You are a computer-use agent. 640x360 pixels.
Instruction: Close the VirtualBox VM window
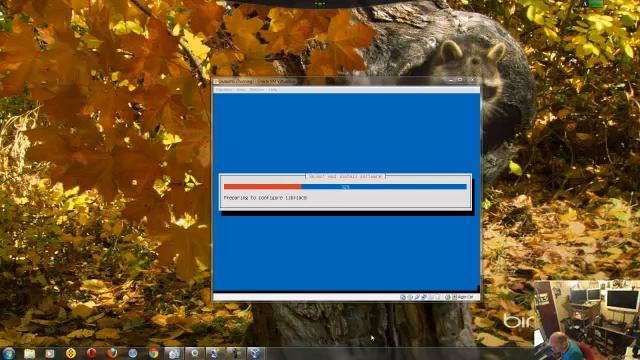click(x=472, y=80)
